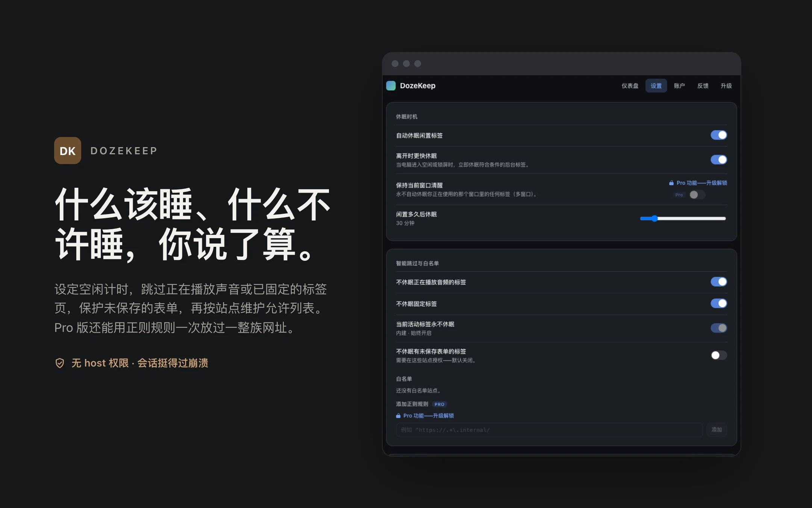
Task: Click the 自动休眠闲置标签 label
Action: tap(419, 135)
